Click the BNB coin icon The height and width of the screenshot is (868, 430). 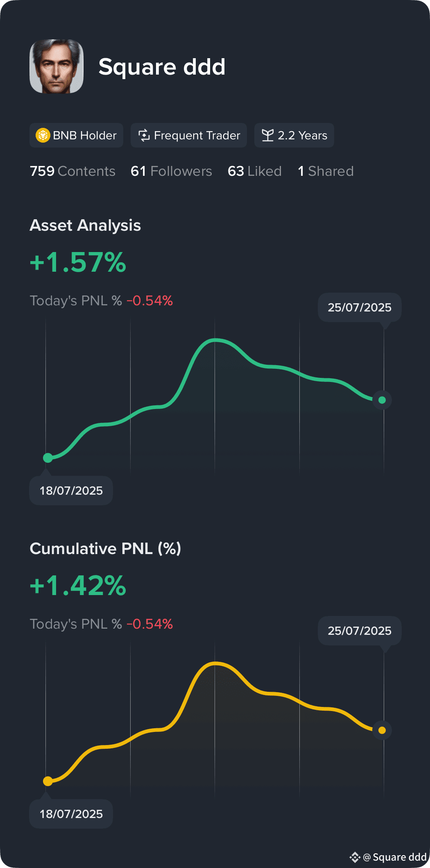pos(43,135)
